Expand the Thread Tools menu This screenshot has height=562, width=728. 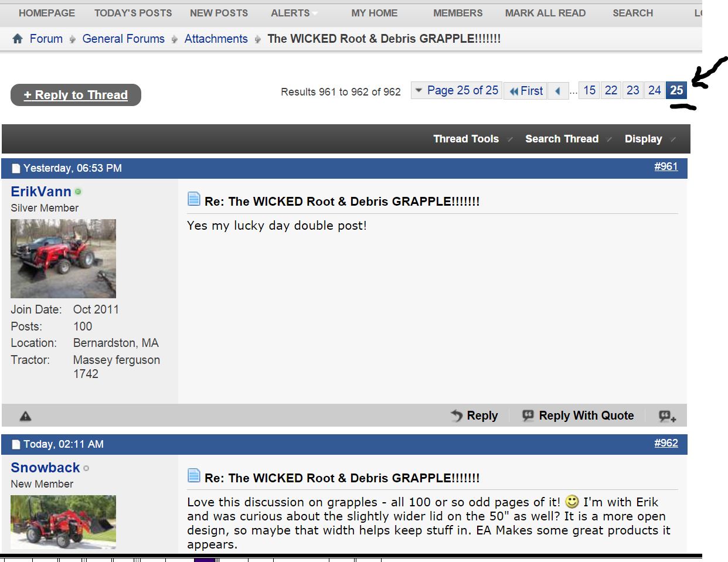[x=466, y=139]
